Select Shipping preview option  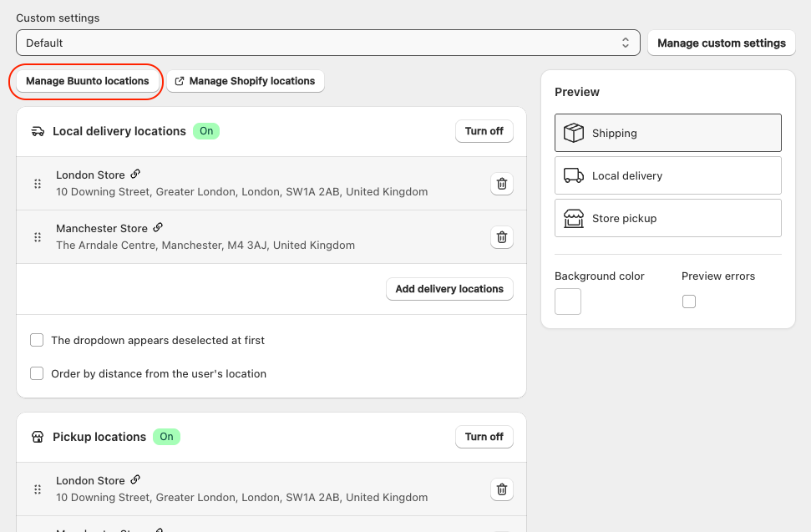click(x=667, y=133)
